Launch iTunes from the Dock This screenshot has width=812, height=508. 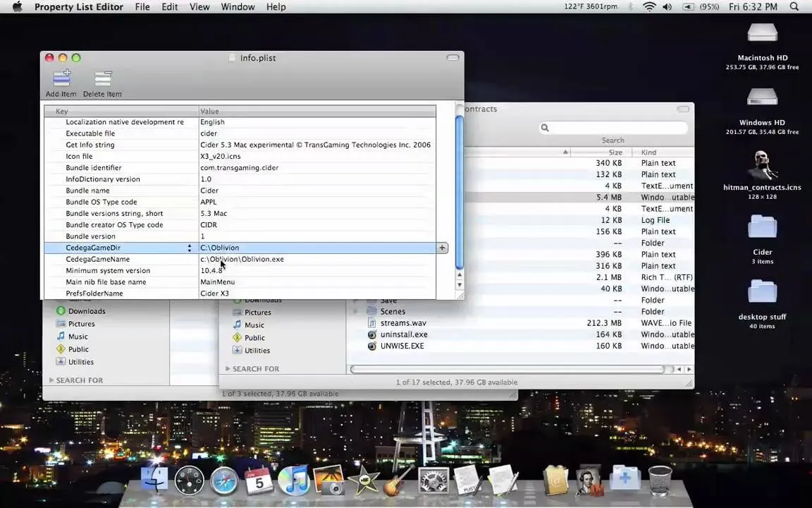(x=294, y=480)
